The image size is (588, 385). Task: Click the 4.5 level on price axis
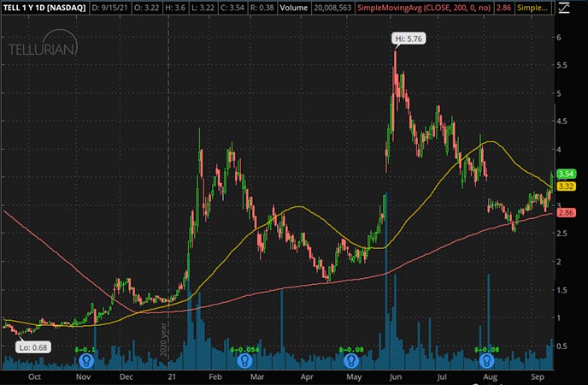click(562, 121)
